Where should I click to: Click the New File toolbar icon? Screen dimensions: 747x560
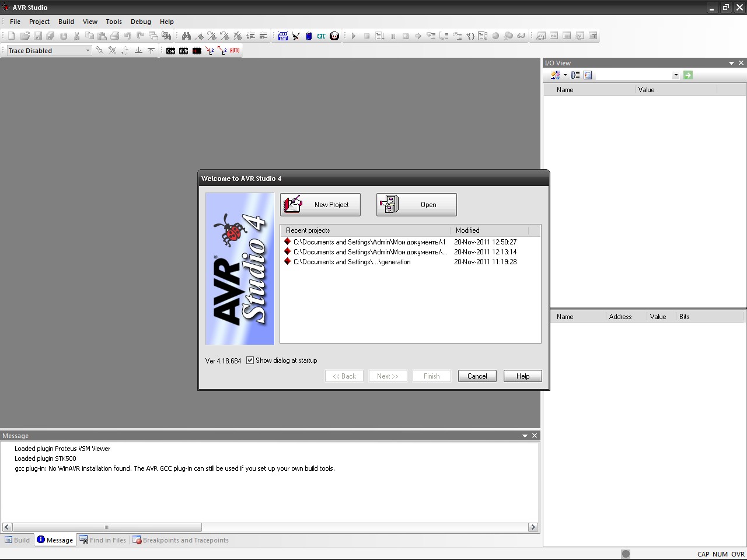pyautogui.click(x=12, y=36)
